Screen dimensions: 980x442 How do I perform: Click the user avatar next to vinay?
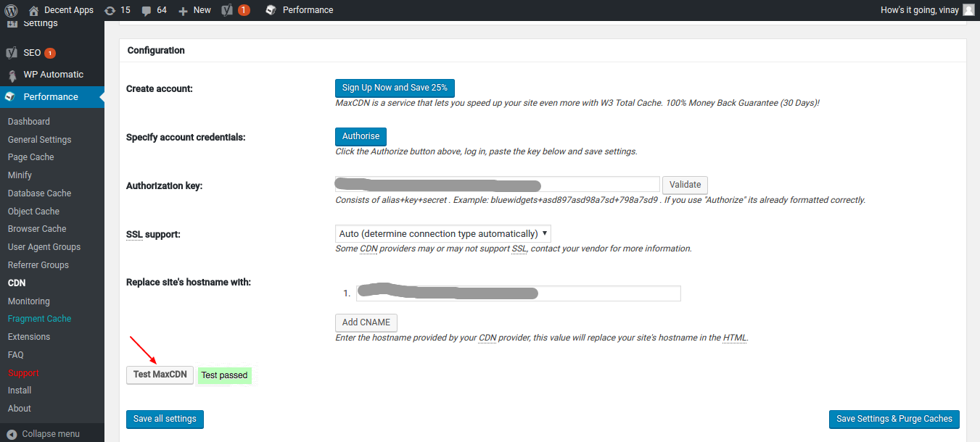968,10
